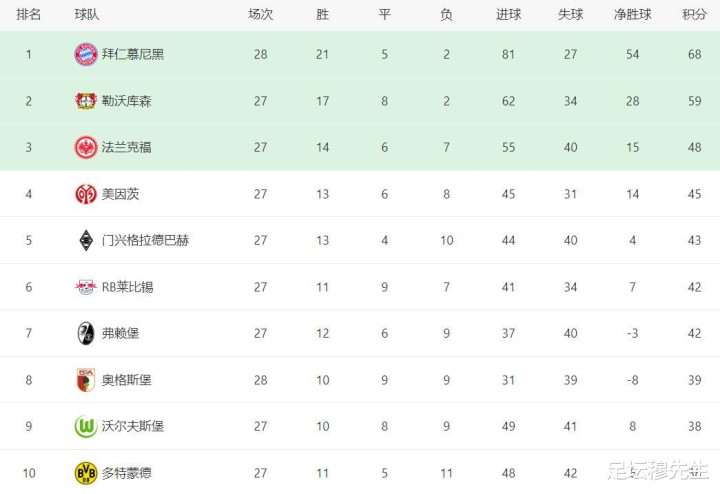Click the Dortmund BVB yellow logo
This screenshot has width=720, height=494.
[x=86, y=473]
